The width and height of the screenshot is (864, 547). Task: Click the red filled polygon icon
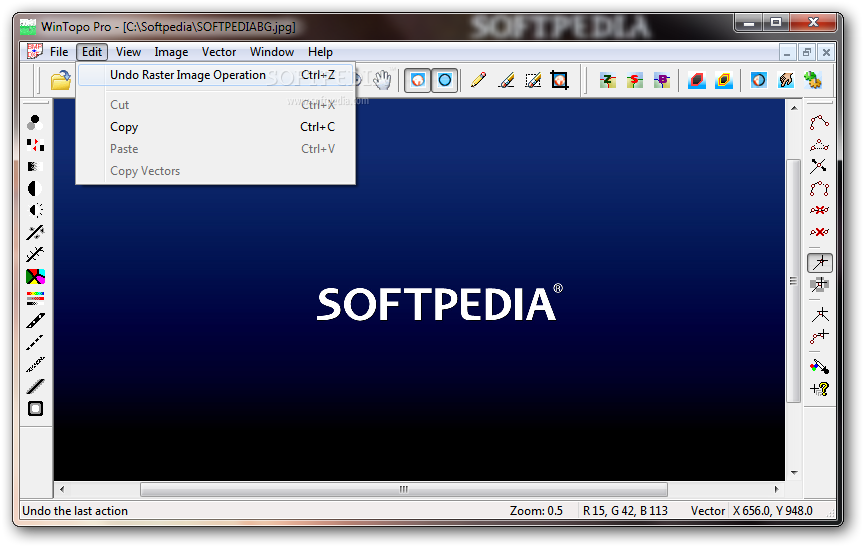coord(697,80)
